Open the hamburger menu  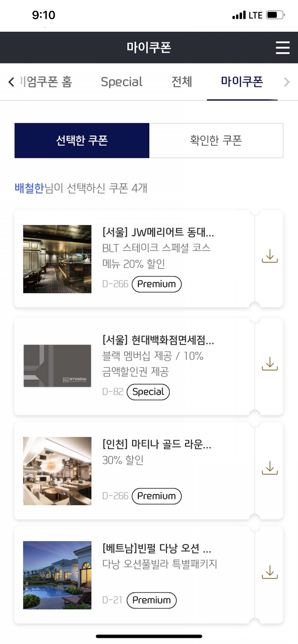[x=283, y=48]
